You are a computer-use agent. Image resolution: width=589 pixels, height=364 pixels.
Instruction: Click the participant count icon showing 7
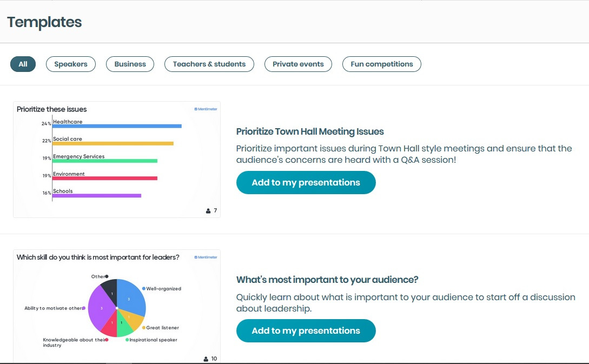point(209,211)
